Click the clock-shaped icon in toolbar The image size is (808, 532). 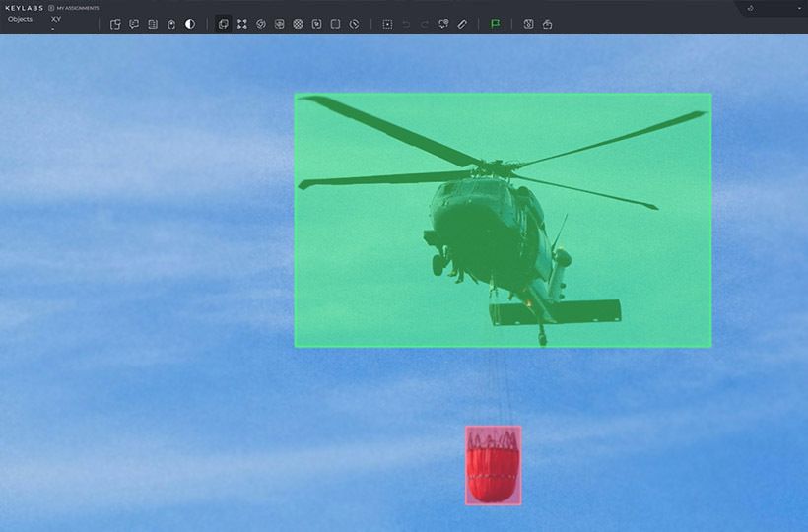point(355,24)
